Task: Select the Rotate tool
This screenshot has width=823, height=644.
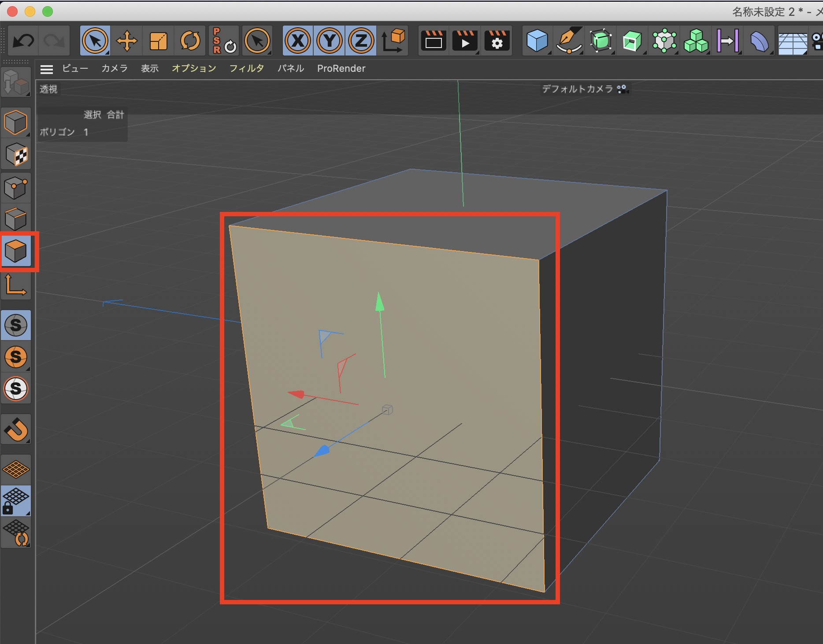Action: (x=190, y=41)
